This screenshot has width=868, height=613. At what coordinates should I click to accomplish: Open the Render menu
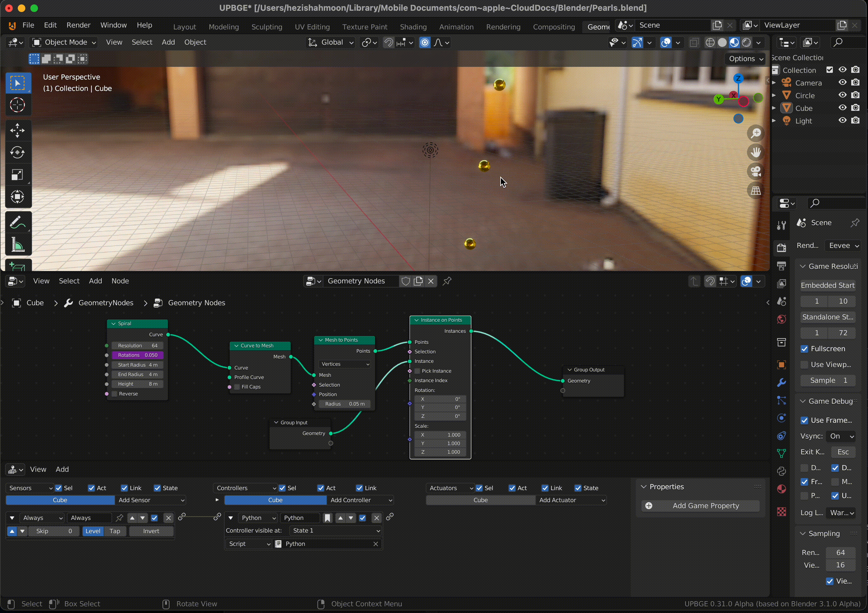click(78, 25)
